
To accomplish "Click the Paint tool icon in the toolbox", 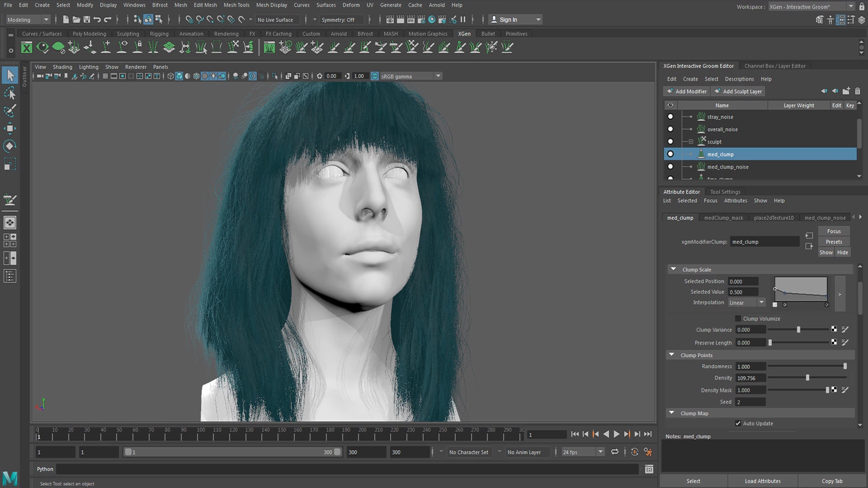I will pyautogui.click(x=10, y=111).
